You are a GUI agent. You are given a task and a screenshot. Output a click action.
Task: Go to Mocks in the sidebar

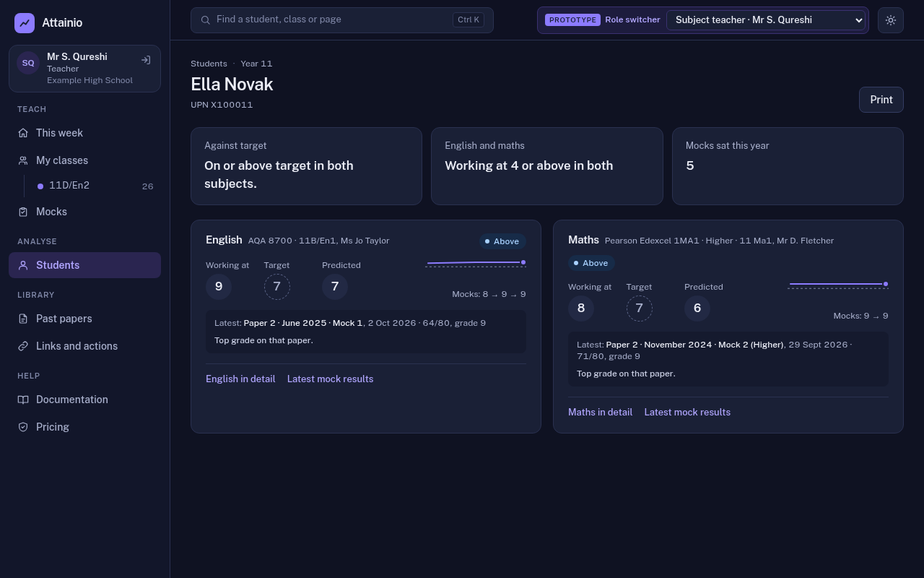click(x=84, y=212)
